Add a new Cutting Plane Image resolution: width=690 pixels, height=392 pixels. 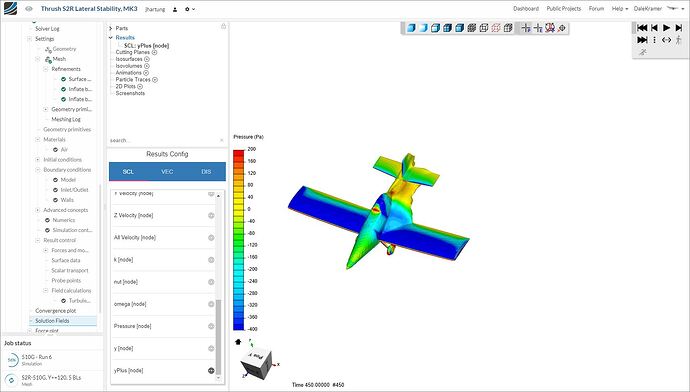coord(154,52)
